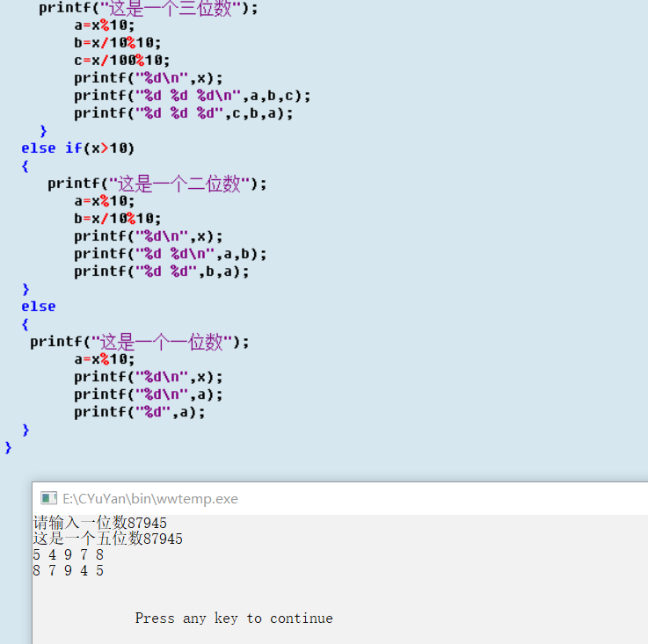This screenshot has width=648, height=644.
Task: Click the final closing brace of the program
Action: pyautogui.click(x=8, y=448)
